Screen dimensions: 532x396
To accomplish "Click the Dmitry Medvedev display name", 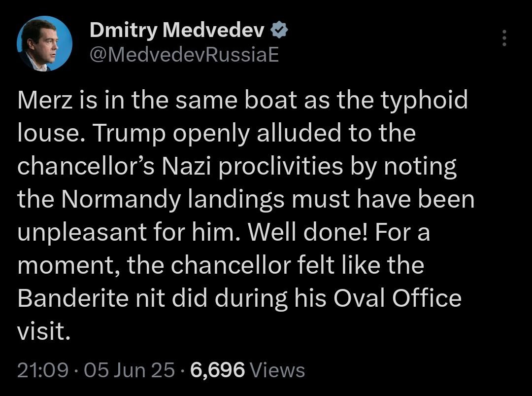I will coord(178,32).
